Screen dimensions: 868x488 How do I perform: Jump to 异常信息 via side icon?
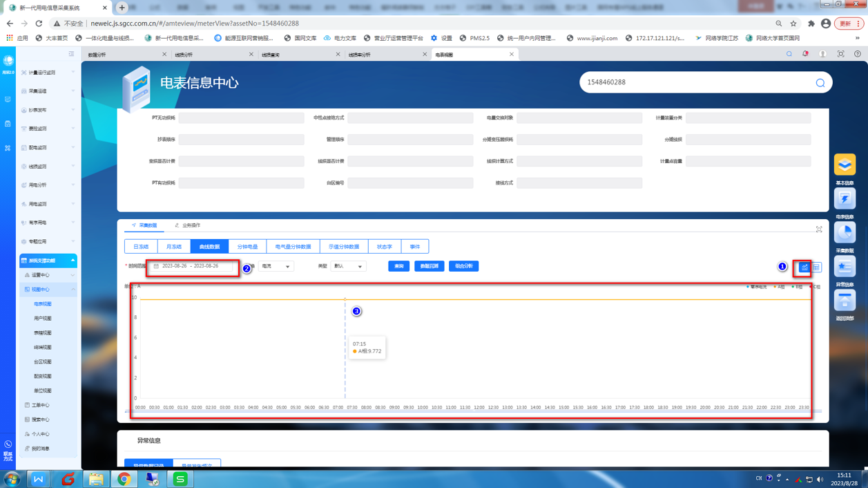(x=845, y=267)
